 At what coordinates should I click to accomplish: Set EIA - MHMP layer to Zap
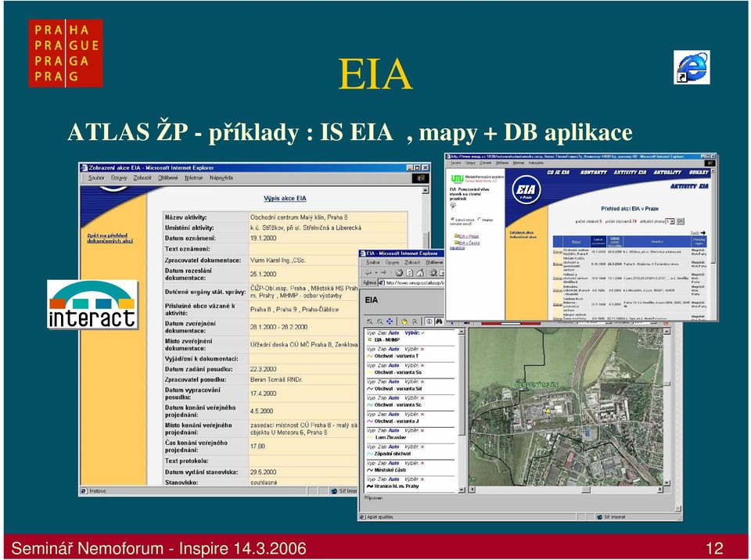click(382, 333)
